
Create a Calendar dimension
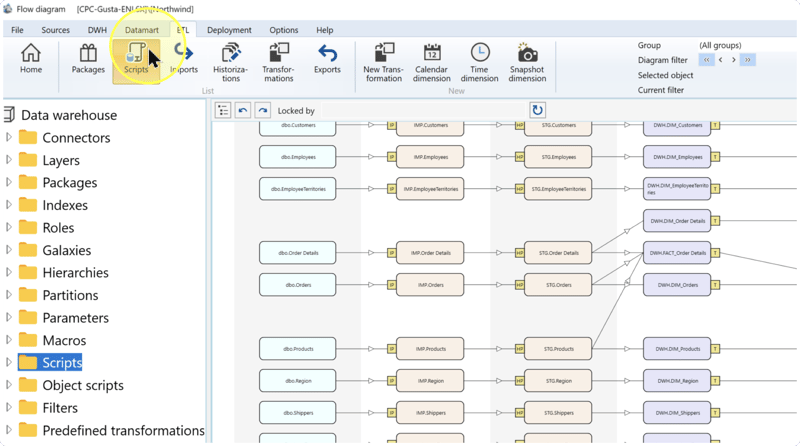[x=432, y=63]
